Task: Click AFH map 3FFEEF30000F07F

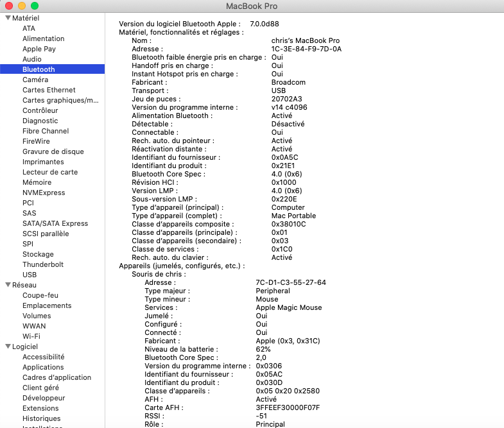Action: 288,407
